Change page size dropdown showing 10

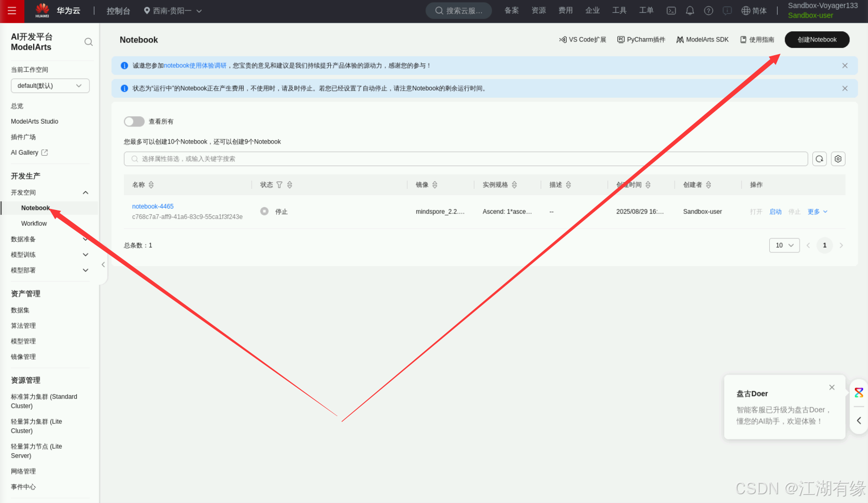click(784, 245)
